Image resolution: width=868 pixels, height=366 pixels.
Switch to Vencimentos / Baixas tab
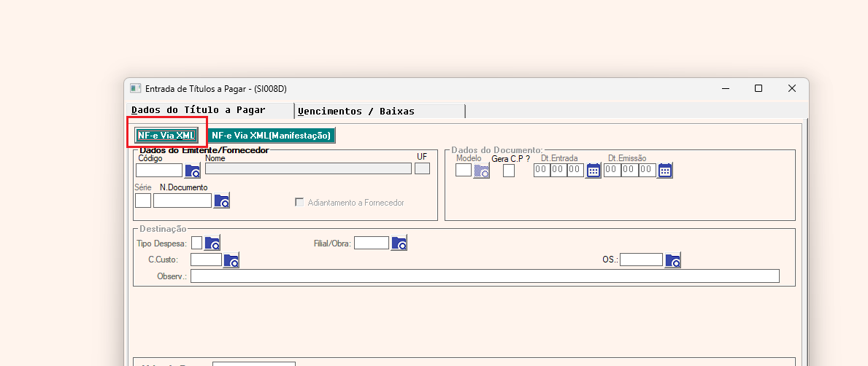coord(380,111)
